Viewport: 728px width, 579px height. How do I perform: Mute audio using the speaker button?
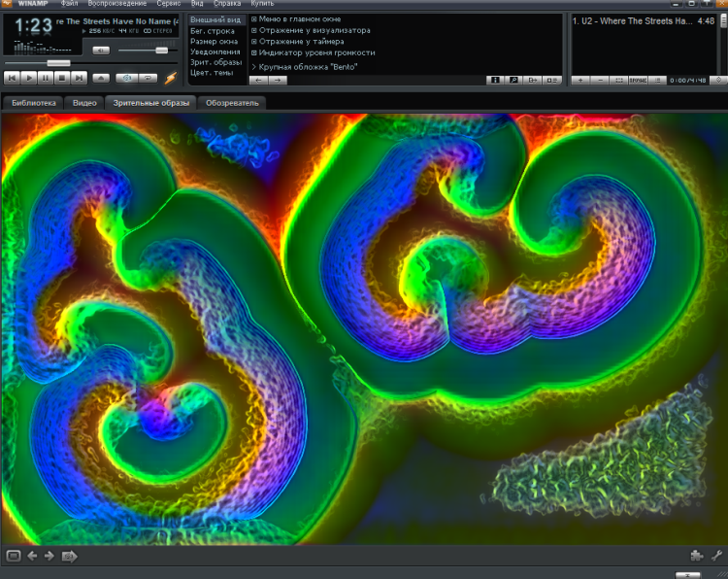(x=101, y=50)
